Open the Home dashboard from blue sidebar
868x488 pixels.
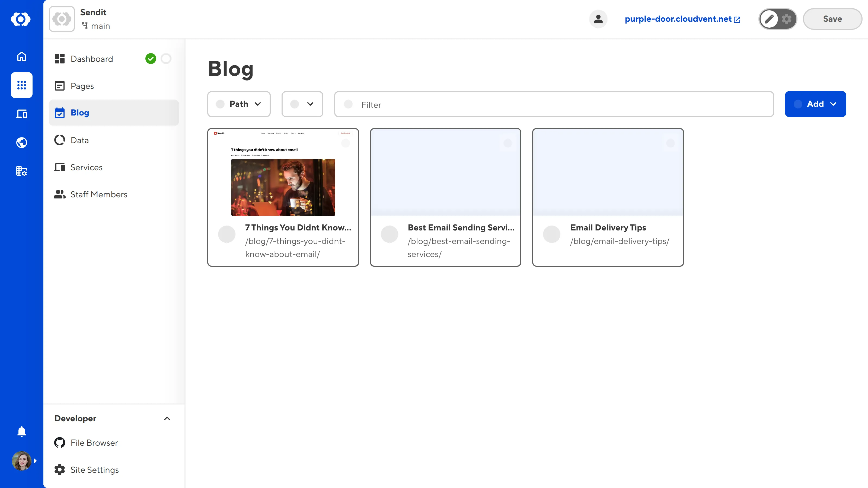point(21,57)
